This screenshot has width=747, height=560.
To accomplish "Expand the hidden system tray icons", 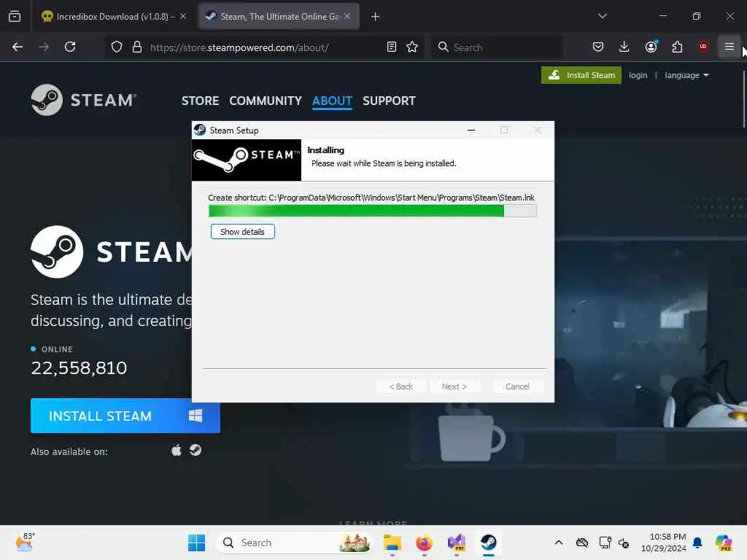I will pos(559,542).
